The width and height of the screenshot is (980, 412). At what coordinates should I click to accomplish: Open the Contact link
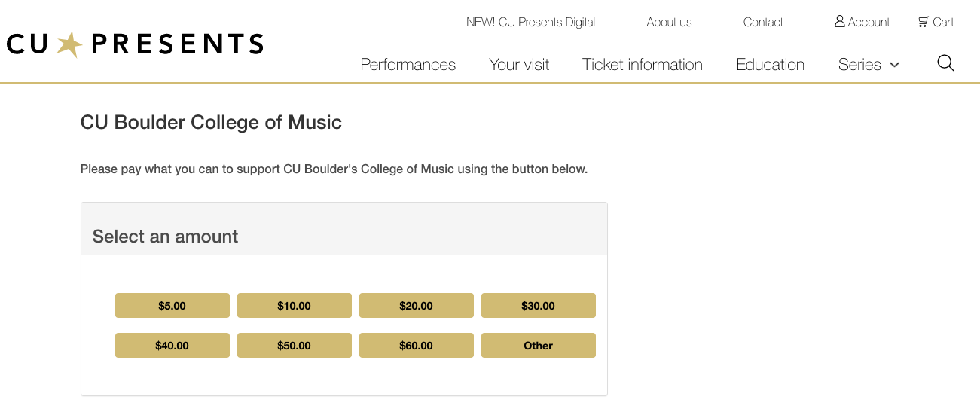coord(763,22)
